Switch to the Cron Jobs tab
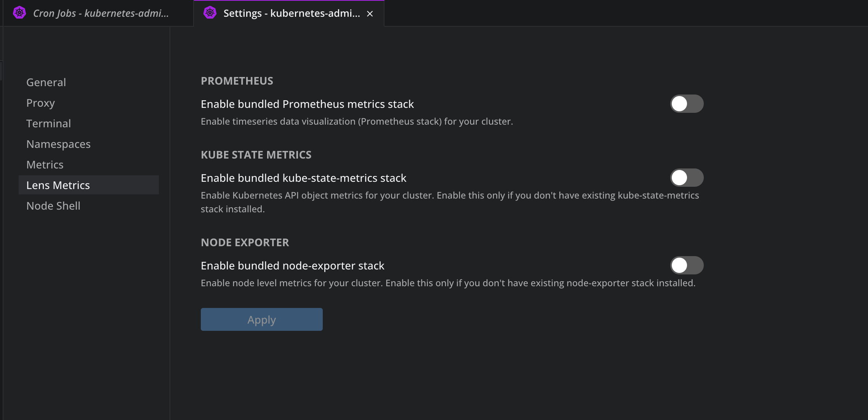868x420 pixels. (98, 13)
